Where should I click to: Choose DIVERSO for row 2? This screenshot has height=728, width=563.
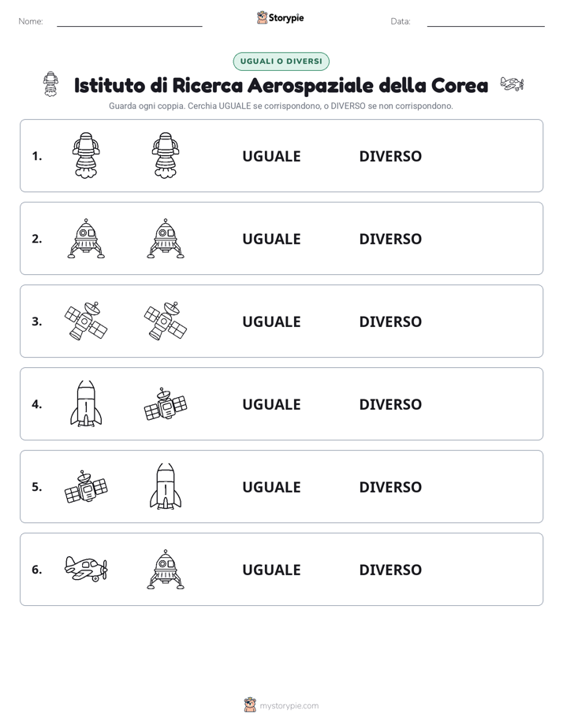390,239
